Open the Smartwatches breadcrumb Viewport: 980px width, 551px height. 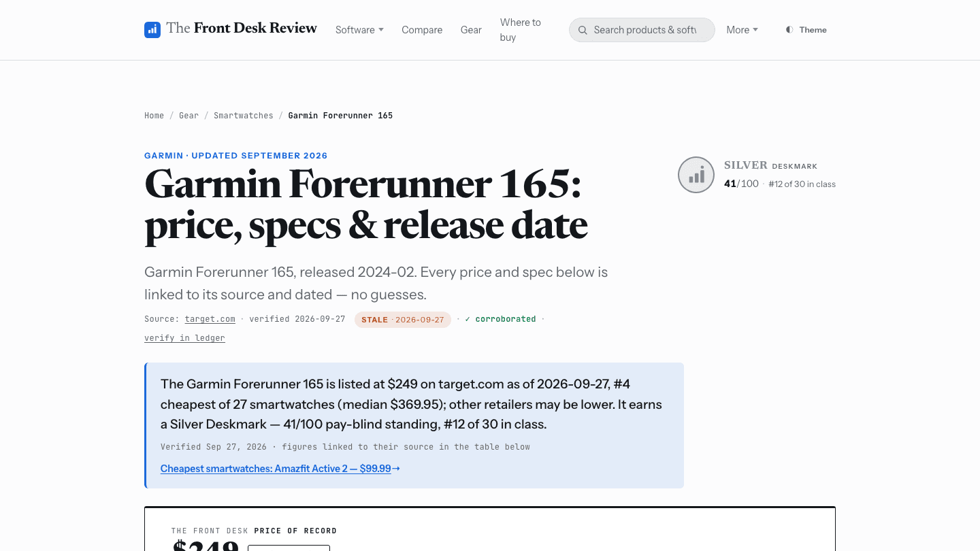243,116
